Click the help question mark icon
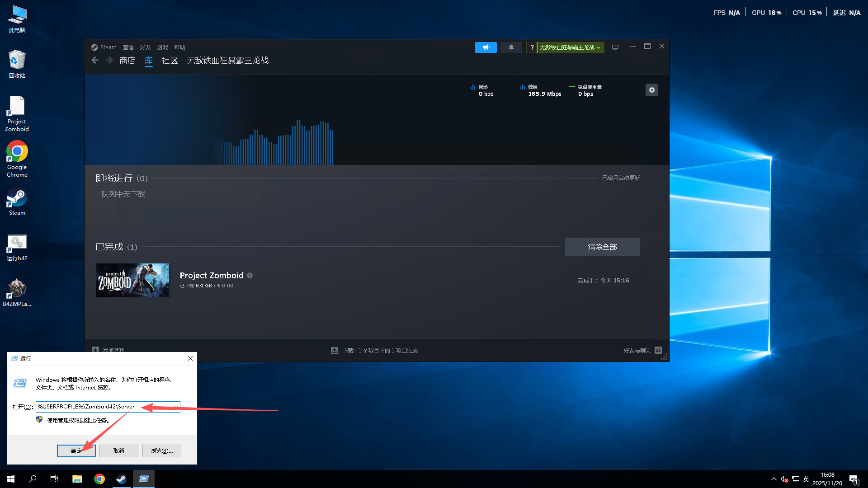 (x=532, y=47)
